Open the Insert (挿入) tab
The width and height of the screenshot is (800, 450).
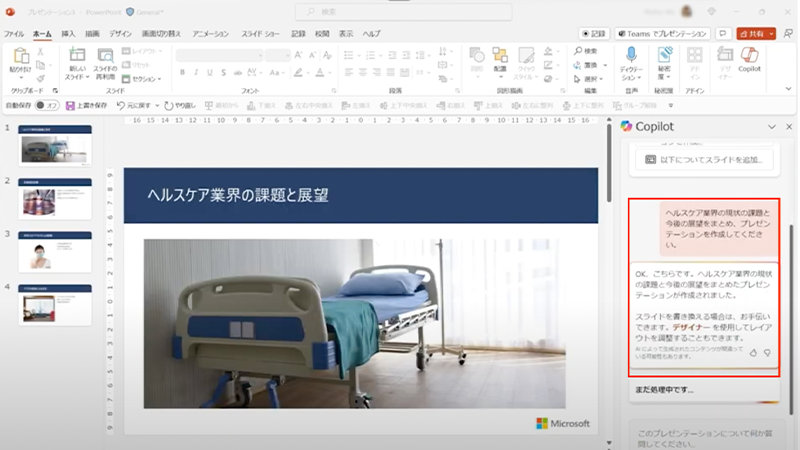click(x=68, y=33)
